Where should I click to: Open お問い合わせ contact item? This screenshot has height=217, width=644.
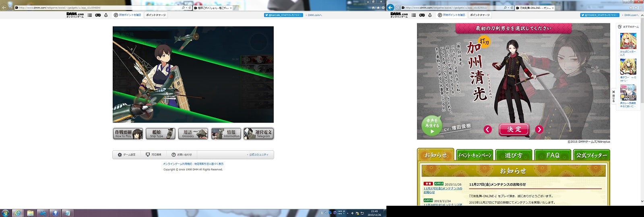182,155
